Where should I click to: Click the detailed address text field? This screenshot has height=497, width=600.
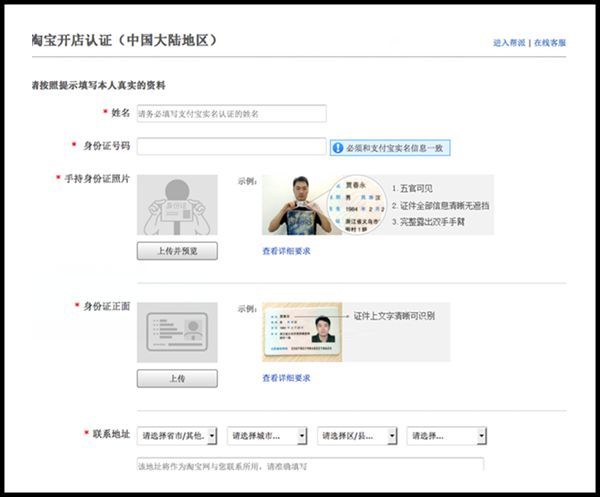[x=310, y=464]
